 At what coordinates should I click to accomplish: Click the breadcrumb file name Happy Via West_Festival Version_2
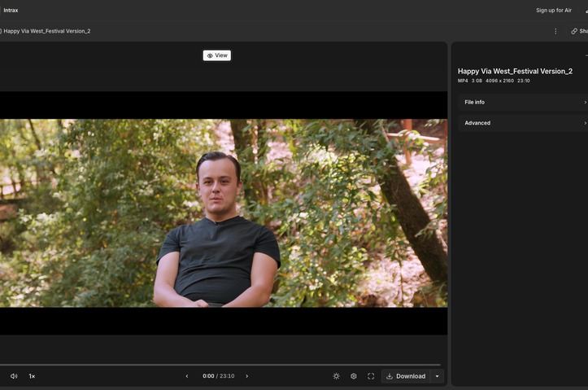tap(47, 31)
